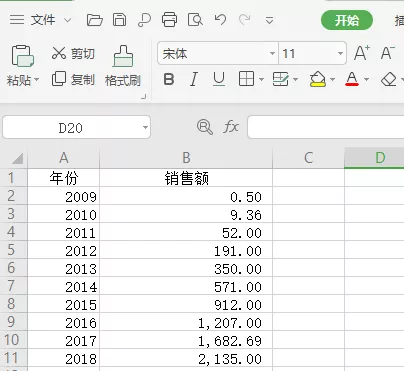404x371 pixels.
Task: Open the 文件 menu
Action: click(x=43, y=20)
